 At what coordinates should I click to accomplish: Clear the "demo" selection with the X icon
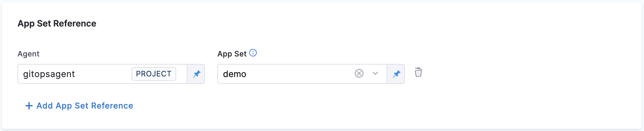point(359,74)
